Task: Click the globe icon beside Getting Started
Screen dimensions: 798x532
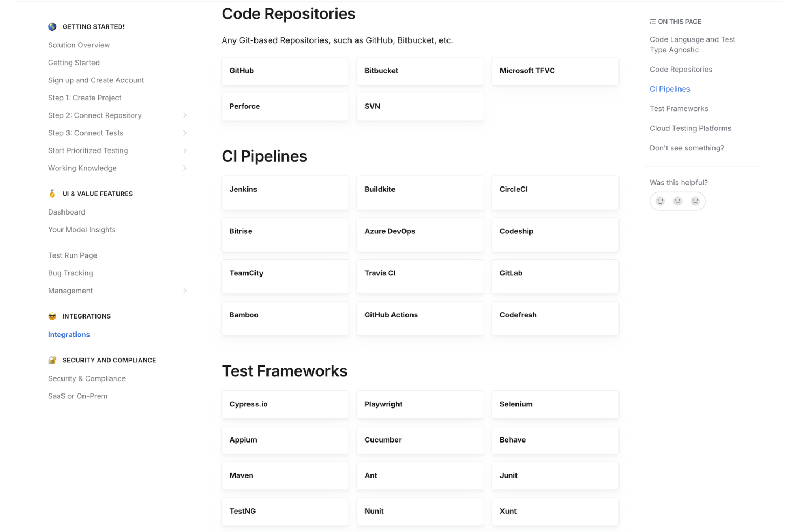Action: [x=52, y=26]
